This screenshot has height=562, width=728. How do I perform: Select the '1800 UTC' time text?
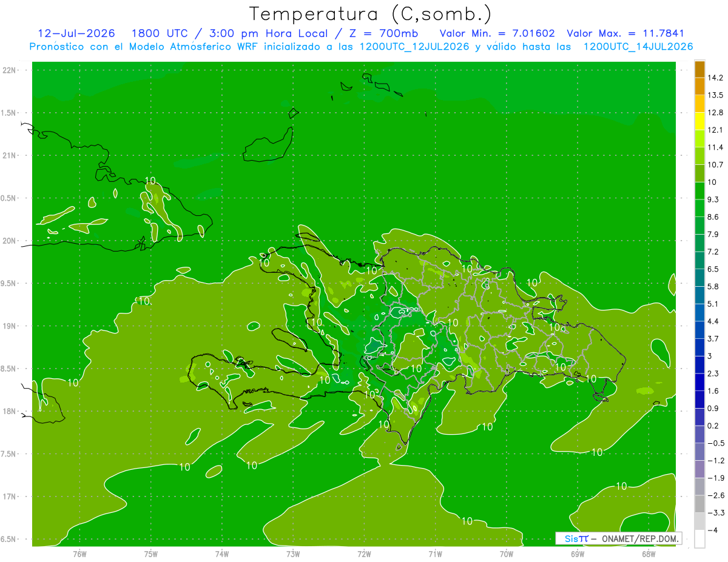(160, 33)
